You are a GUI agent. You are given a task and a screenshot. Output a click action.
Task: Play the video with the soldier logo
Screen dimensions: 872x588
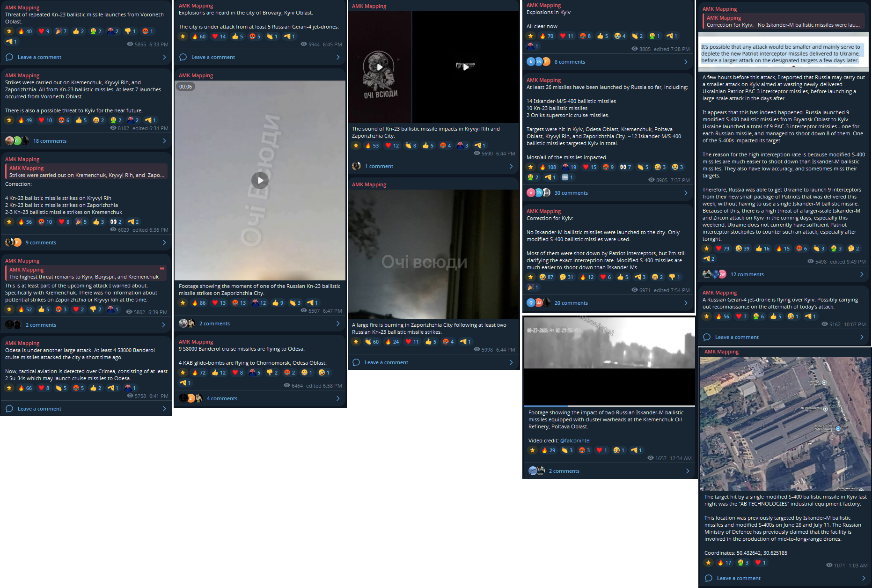(380, 67)
